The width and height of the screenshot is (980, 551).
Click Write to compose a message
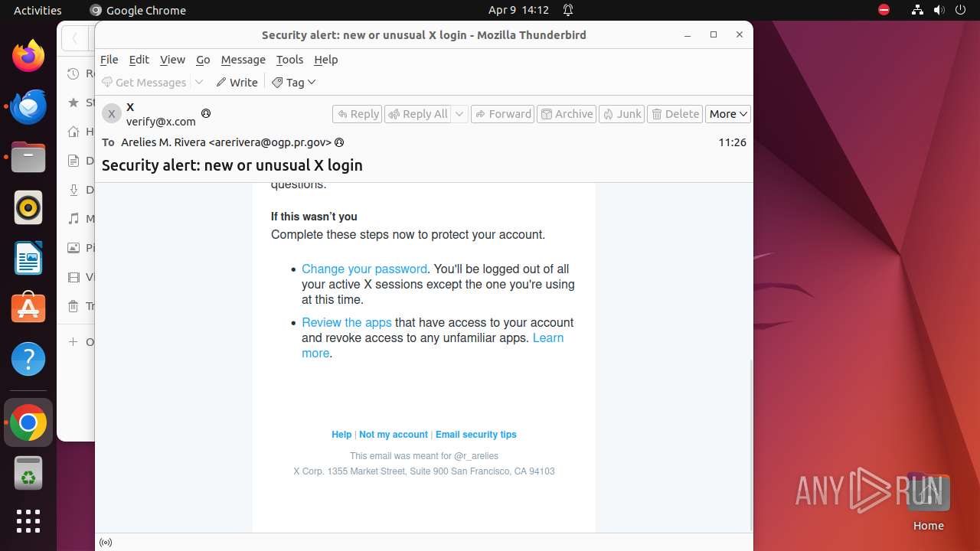[x=237, y=82]
